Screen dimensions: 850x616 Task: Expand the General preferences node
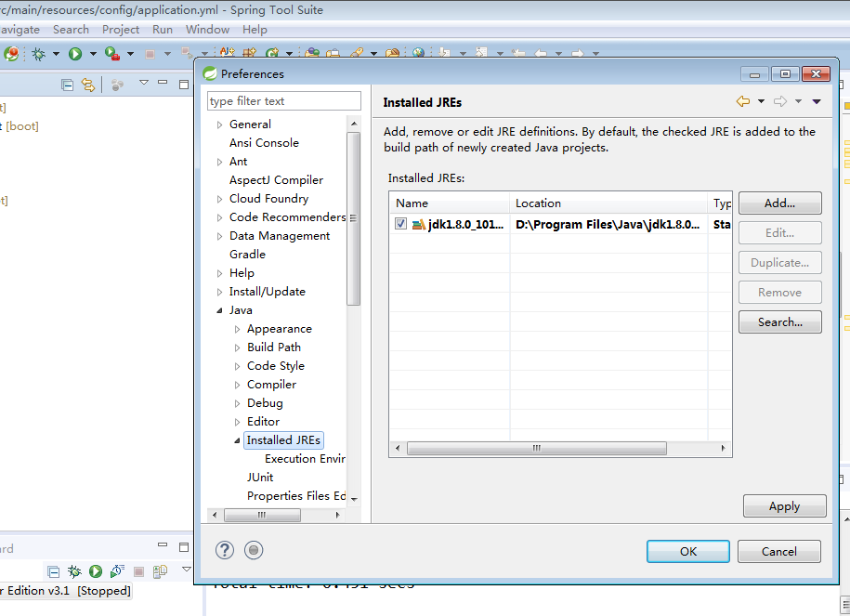[x=219, y=125]
